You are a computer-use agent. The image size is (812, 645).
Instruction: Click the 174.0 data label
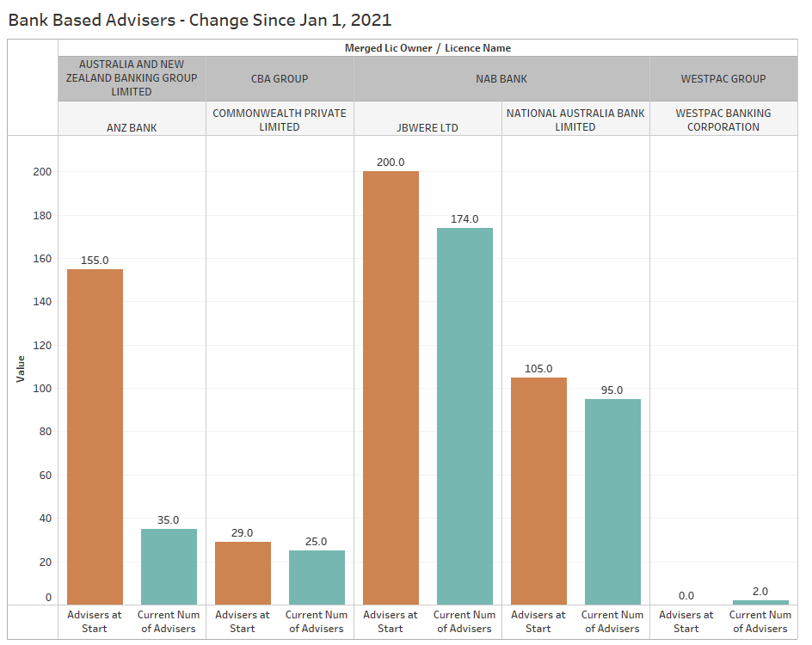pyautogui.click(x=464, y=219)
